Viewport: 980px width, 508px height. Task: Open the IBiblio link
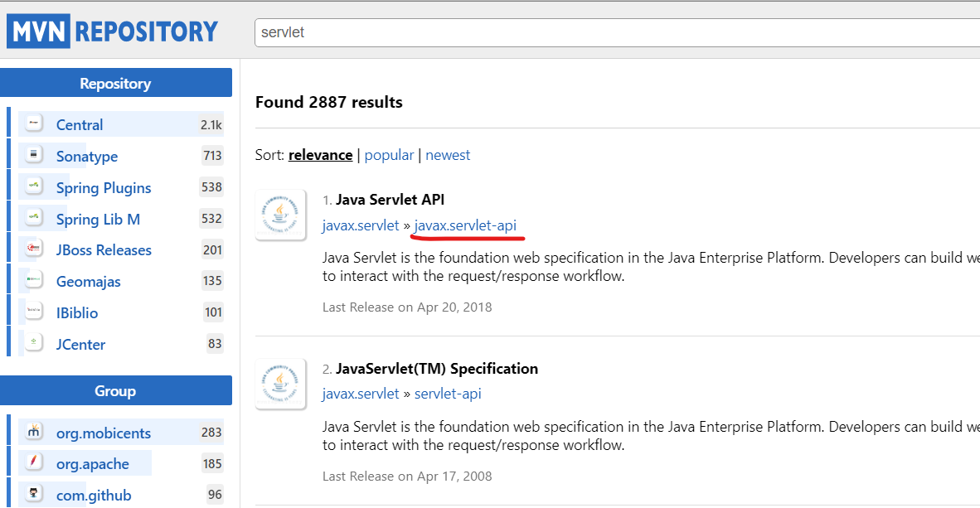coord(77,313)
